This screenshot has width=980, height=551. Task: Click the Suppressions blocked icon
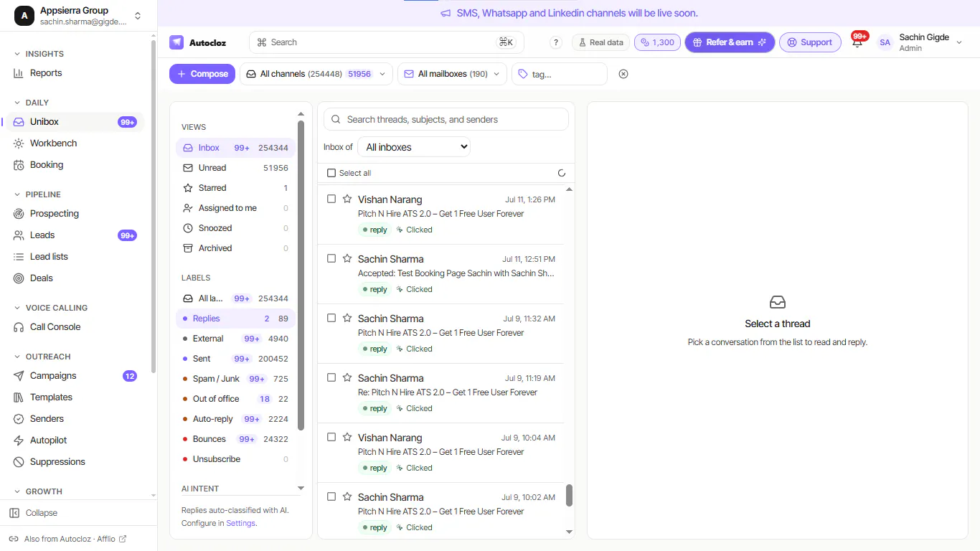tap(19, 462)
